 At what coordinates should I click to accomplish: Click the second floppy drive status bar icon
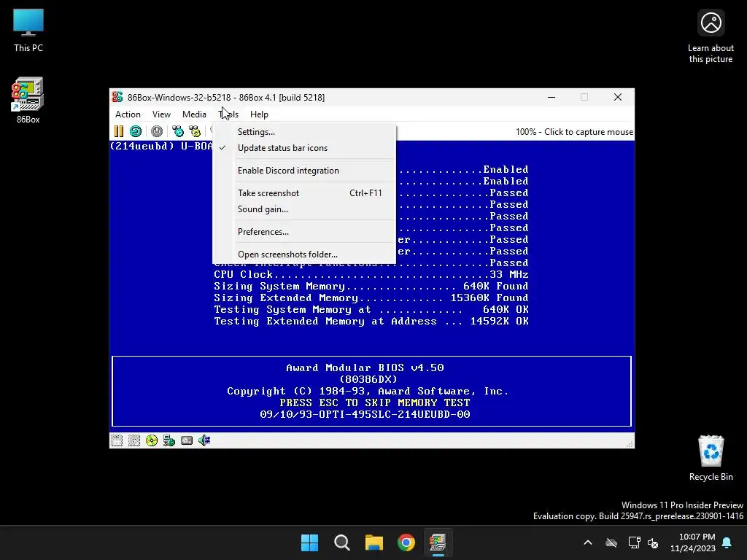pos(134,440)
